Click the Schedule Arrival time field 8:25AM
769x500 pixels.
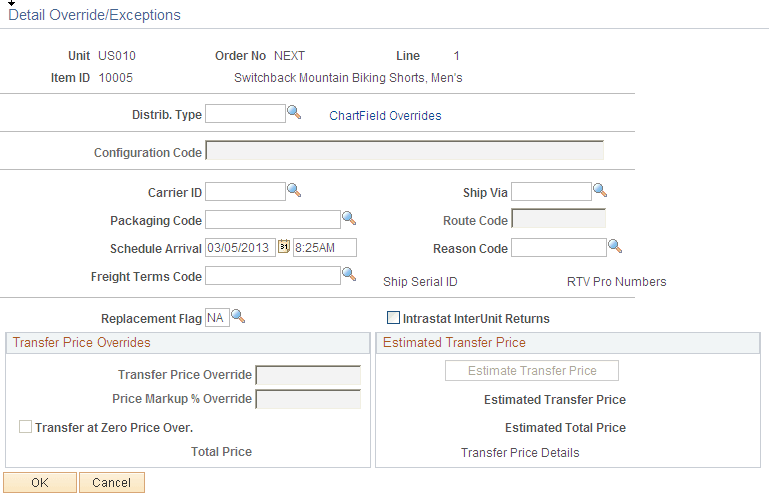[x=325, y=248]
